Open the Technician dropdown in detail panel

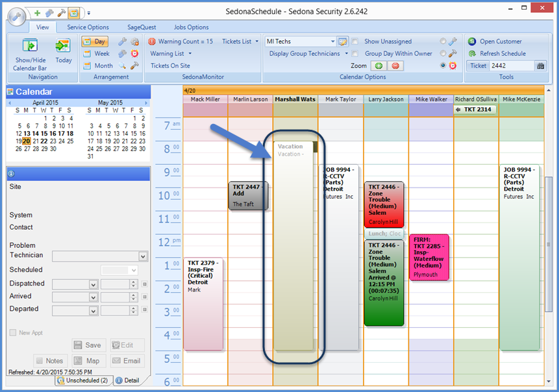click(143, 256)
